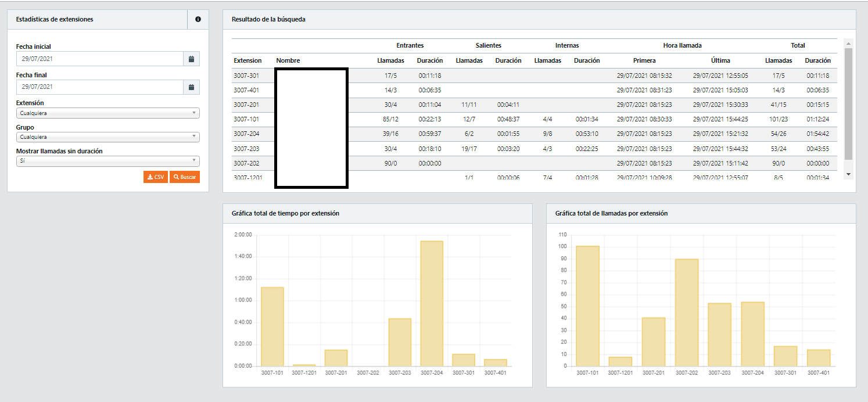Click the info icon in Estadísticas header
The image size is (868, 402).
(x=198, y=19)
